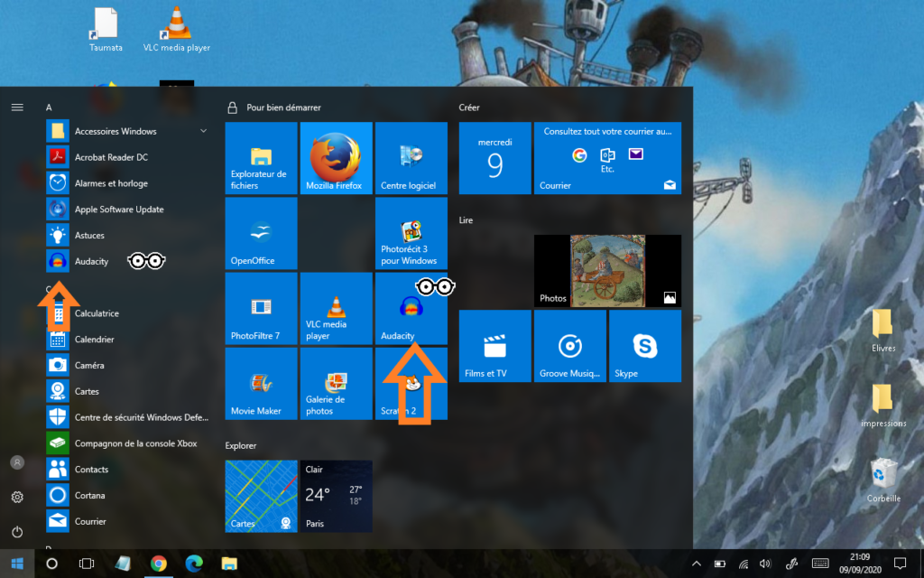Launch the Movie Maker tile
The height and width of the screenshot is (578, 924).
click(x=261, y=383)
